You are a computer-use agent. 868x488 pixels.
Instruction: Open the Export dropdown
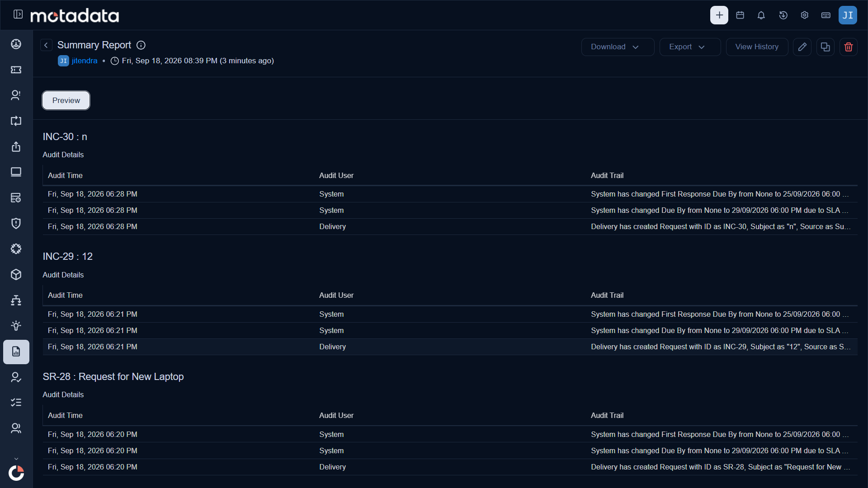pos(690,47)
